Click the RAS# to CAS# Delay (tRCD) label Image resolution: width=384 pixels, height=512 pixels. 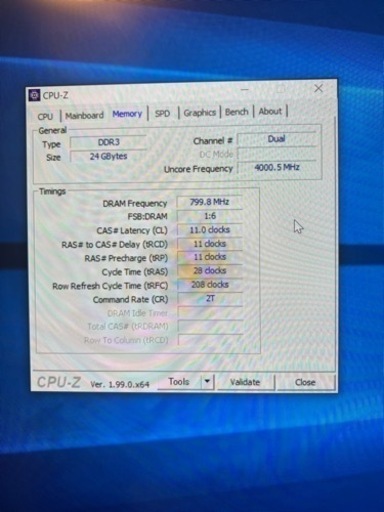point(114,245)
